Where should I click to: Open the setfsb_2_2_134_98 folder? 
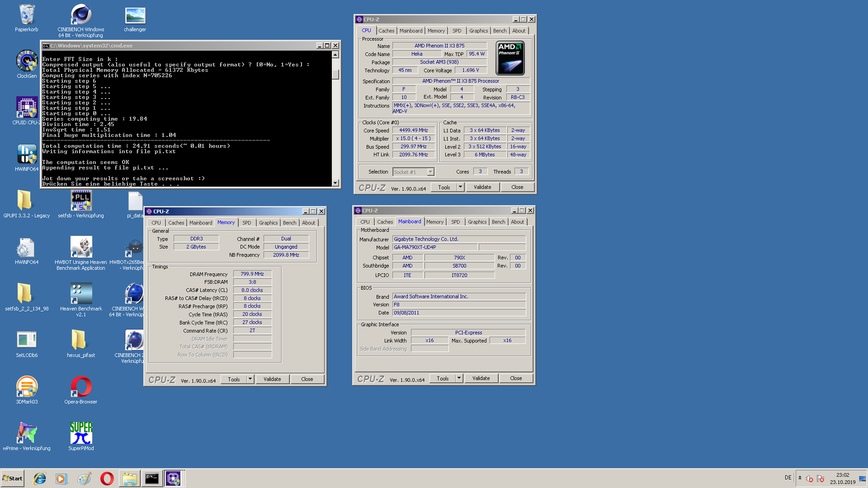pos(27,297)
